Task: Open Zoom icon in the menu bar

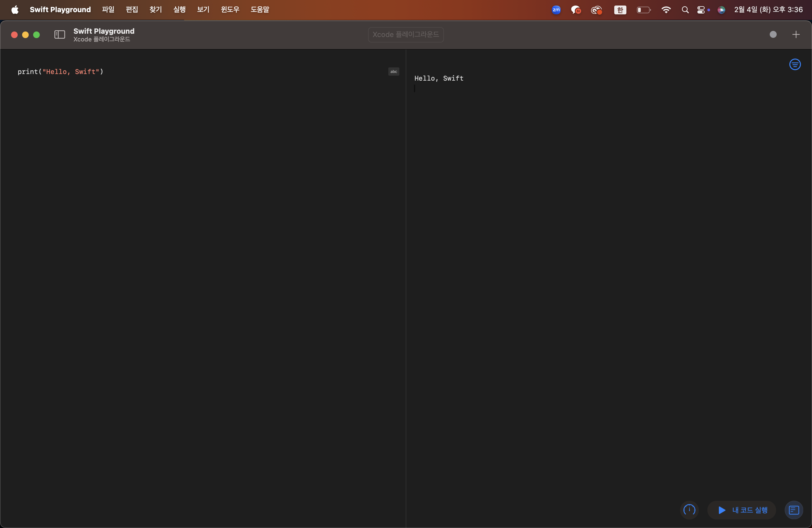Action: tap(556, 10)
